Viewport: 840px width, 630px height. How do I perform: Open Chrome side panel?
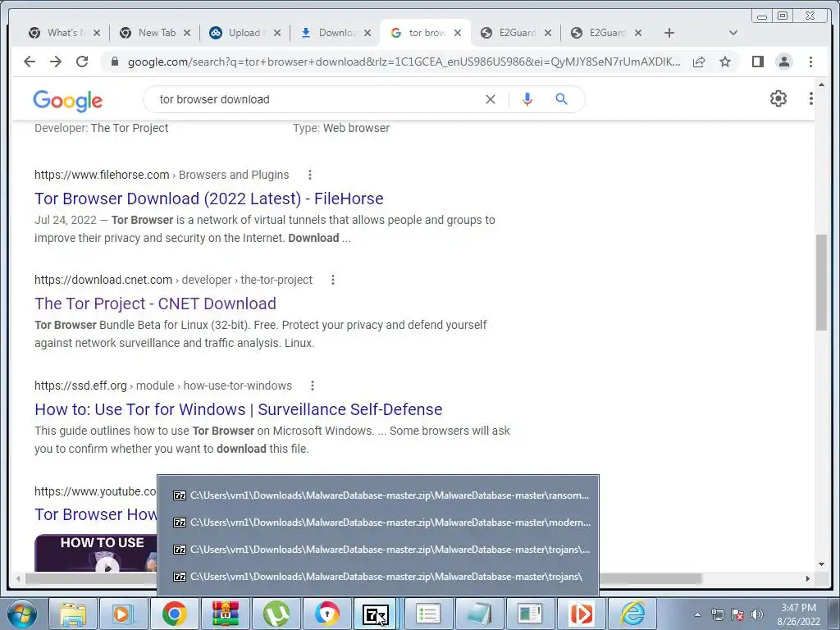[x=757, y=62]
